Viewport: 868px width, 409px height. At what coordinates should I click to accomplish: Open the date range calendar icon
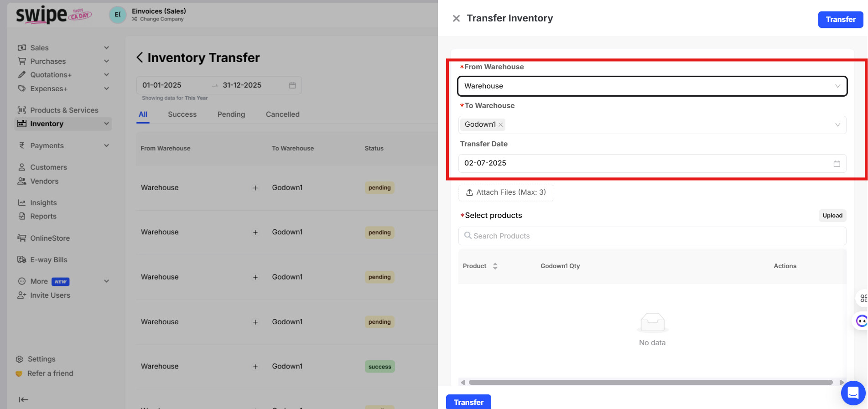point(292,86)
